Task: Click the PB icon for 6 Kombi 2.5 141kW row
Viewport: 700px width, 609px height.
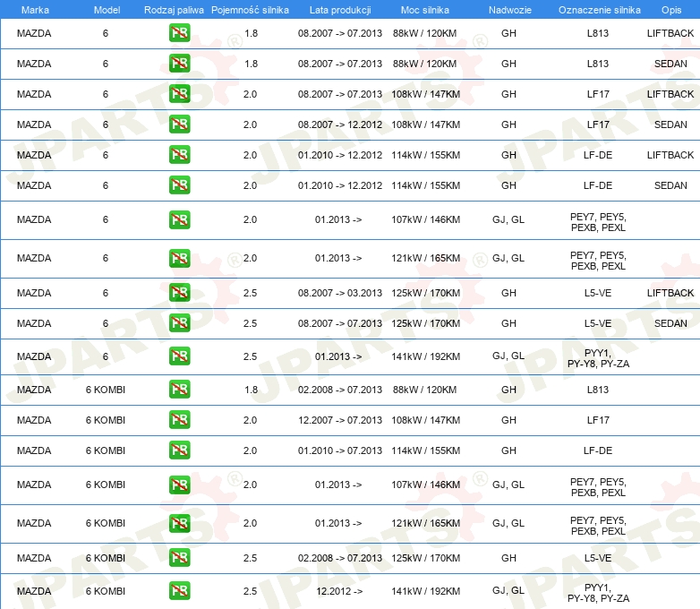Action: (x=179, y=591)
